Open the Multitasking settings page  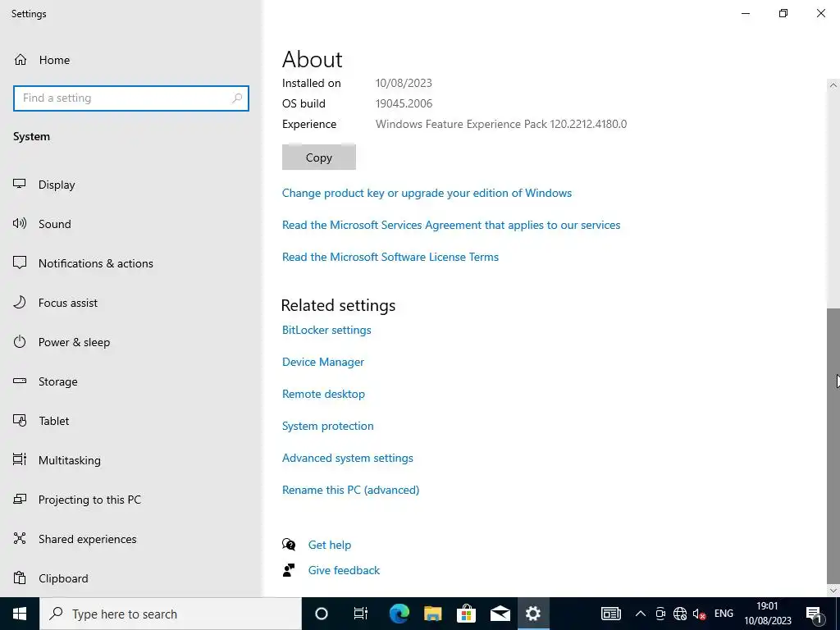(x=70, y=460)
